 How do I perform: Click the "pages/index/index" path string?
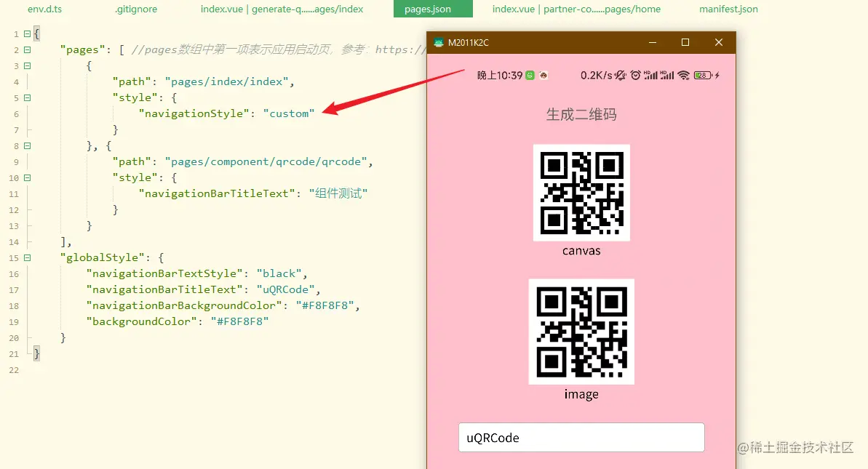pos(226,82)
